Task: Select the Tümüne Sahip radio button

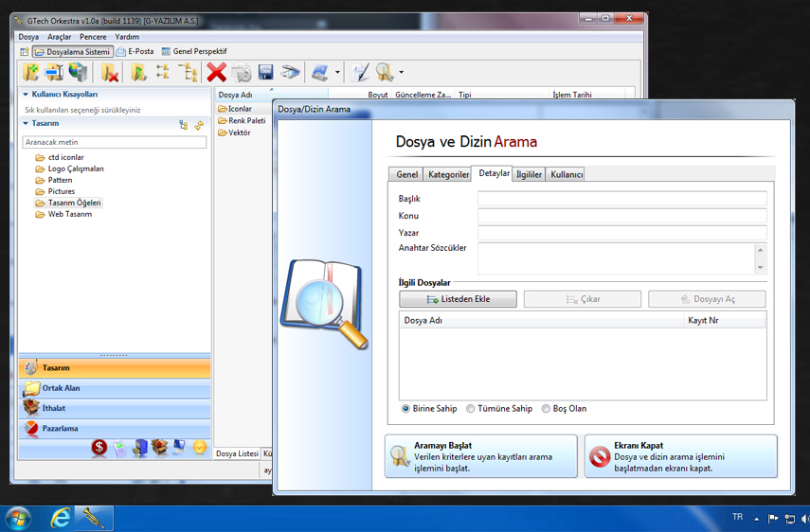Action: [471, 409]
